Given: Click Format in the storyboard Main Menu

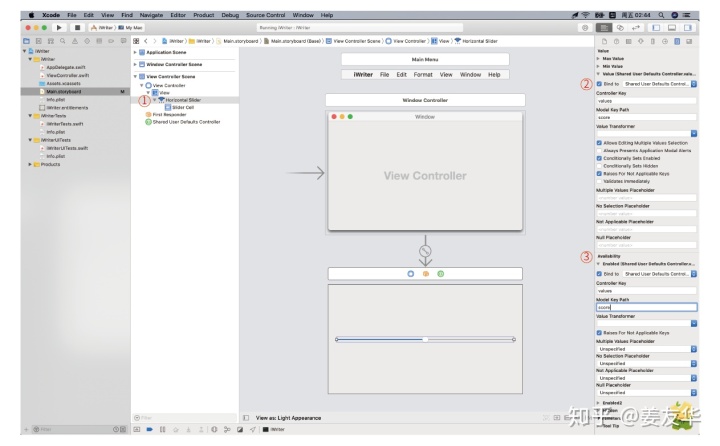Looking at the screenshot, I should (x=423, y=74).
